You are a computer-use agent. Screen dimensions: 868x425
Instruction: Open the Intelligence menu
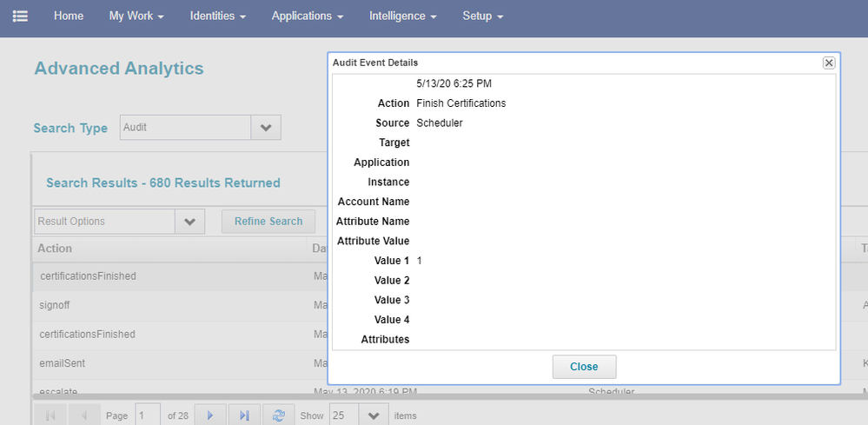pyautogui.click(x=402, y=17)
